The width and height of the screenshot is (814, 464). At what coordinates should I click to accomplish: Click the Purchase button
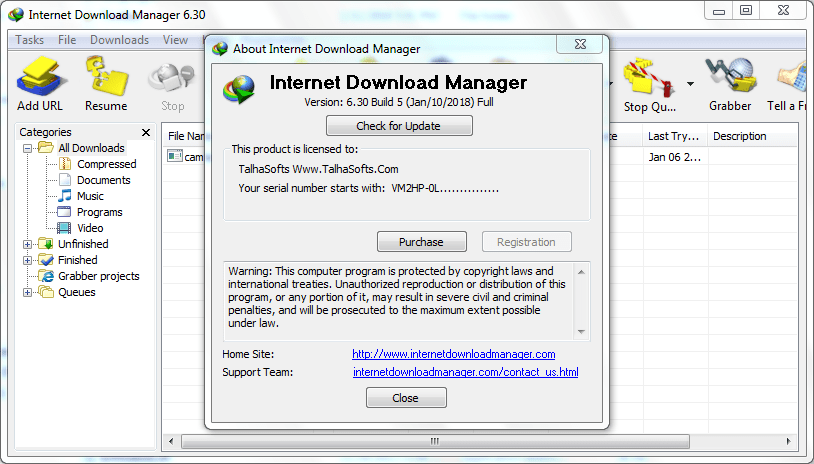[x=422, y=242]
